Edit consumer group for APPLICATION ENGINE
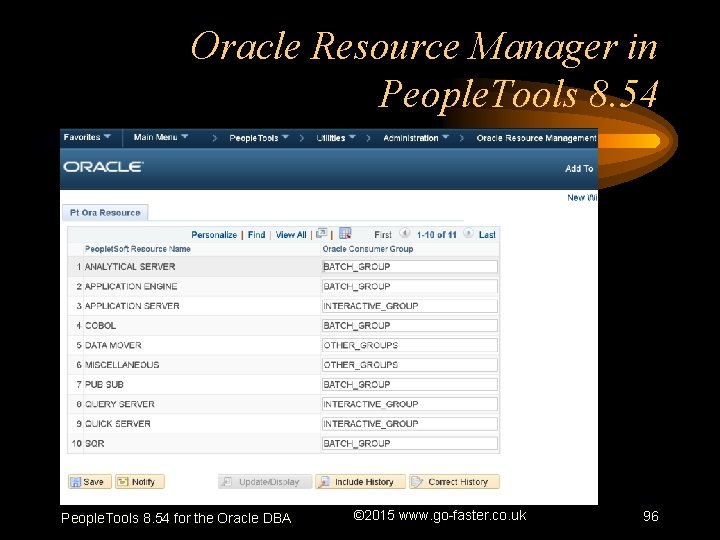Image resolution: width=720 pixels, height=540 pixels. pos(410,287)
